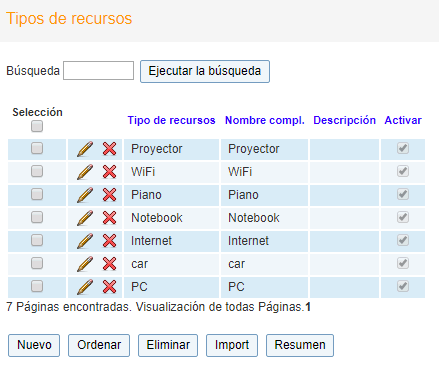The width and height of the screenshot is (439, 369).
Task: Click car in Nombre compl. column
Action: click(237, 264)
